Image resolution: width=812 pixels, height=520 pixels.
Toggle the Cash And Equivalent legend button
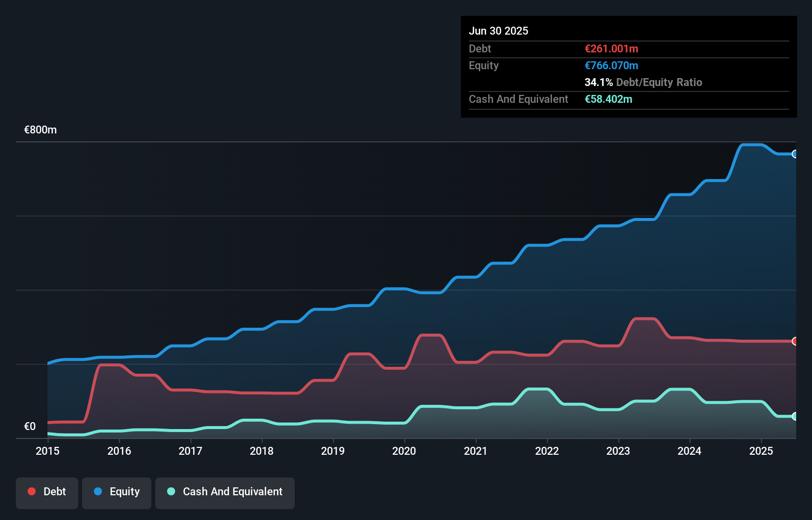pos(225,493)
